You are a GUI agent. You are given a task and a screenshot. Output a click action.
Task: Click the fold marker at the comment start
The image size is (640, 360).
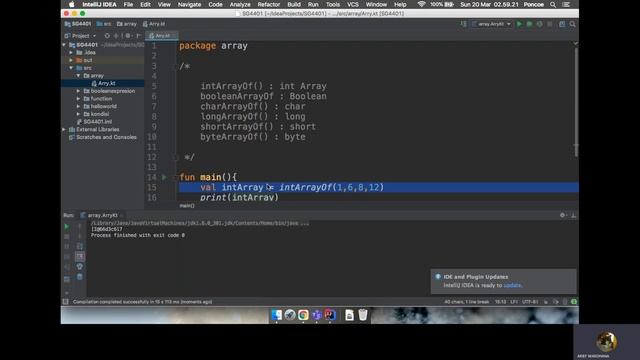(x=176, y=66)
